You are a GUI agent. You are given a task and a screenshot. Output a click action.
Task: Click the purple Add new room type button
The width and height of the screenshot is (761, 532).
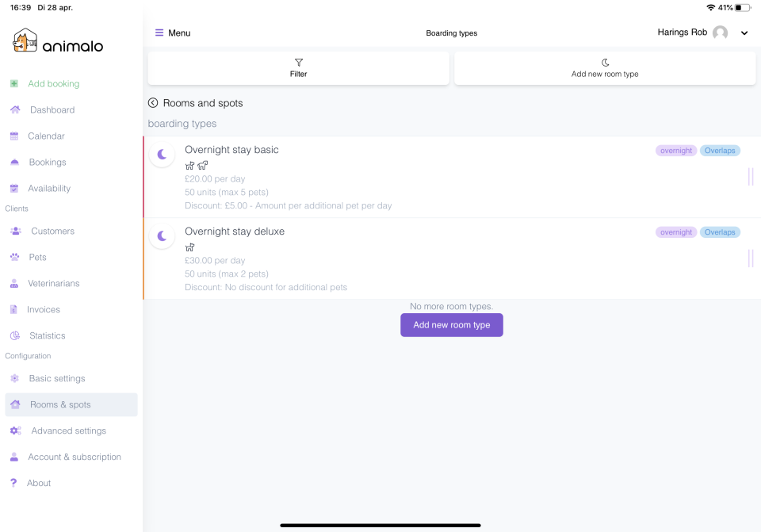[451, 325]
